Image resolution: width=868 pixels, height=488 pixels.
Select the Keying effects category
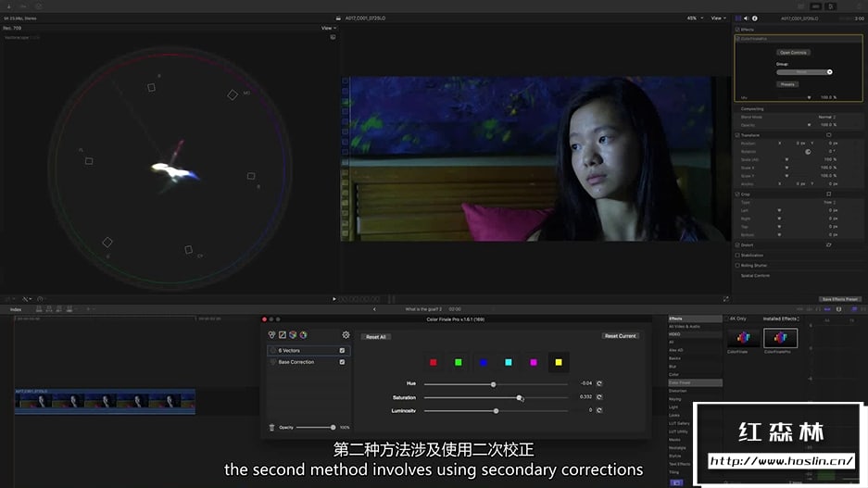click(x=674, y=399)
